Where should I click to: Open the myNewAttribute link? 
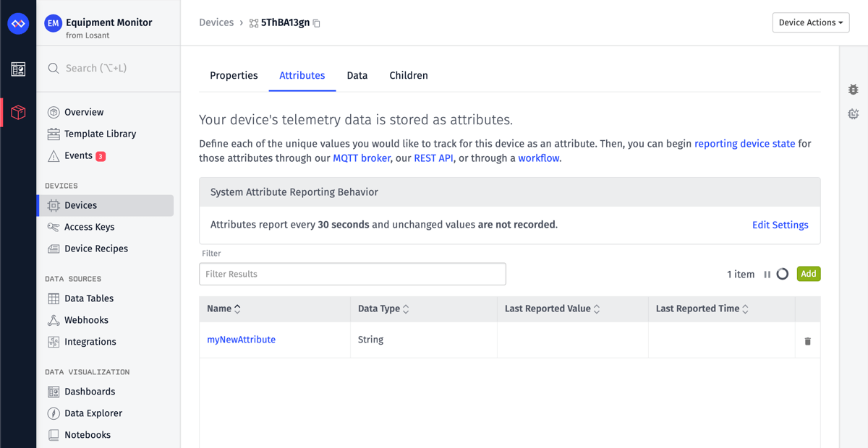coord(241,340)
